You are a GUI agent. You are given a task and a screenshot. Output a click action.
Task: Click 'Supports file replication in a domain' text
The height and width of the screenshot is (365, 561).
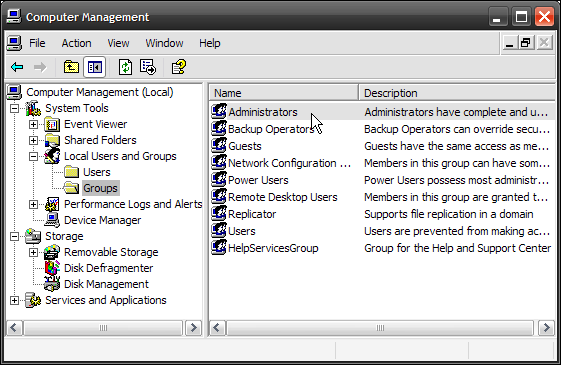(x=449, y=214)
